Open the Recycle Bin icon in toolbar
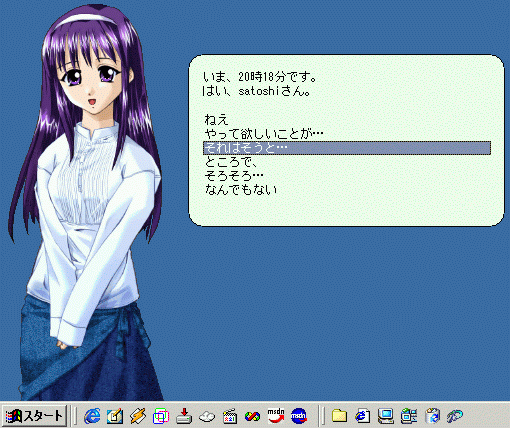The height and width of the screenshot is (428, 510). [x=432, y=416]
